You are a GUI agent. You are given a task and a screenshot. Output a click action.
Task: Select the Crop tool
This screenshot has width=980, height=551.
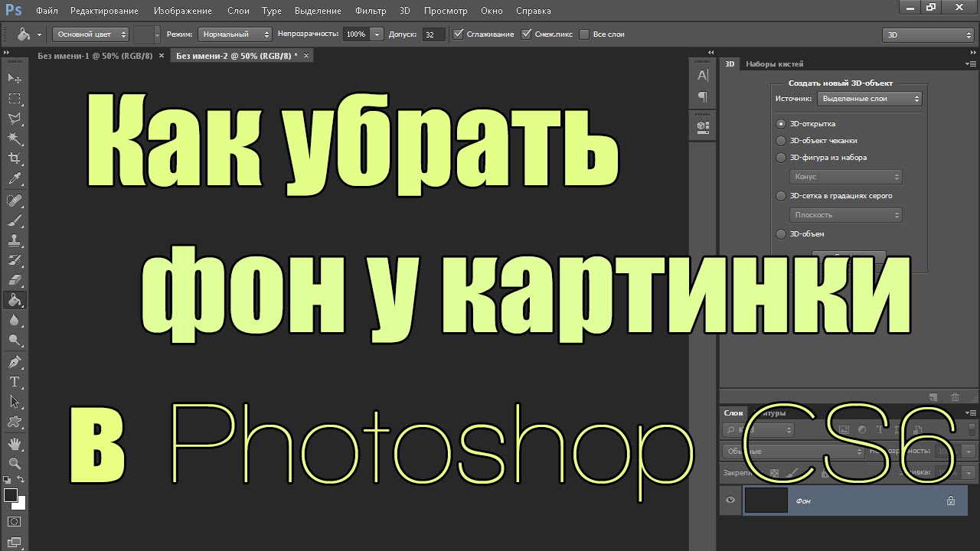(15, 158)
